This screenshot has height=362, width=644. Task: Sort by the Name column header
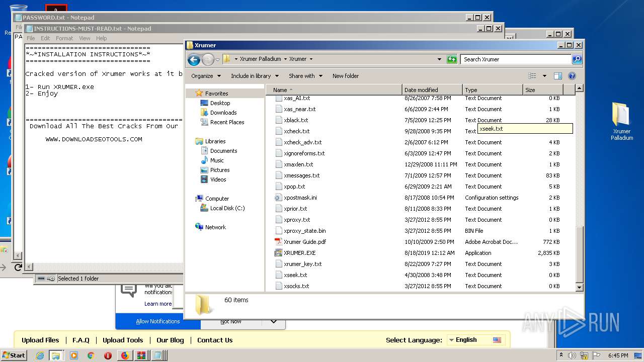(334, 90)
